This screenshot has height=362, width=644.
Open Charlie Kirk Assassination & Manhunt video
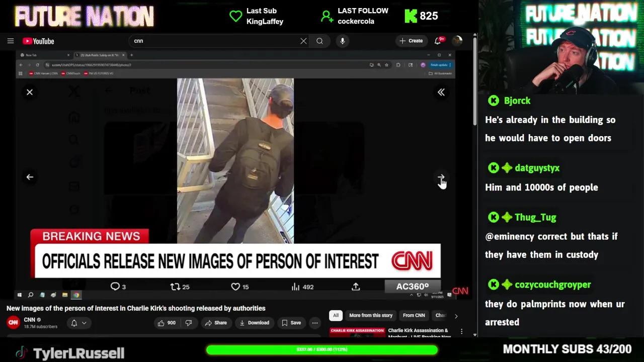(x=418, y=333)
